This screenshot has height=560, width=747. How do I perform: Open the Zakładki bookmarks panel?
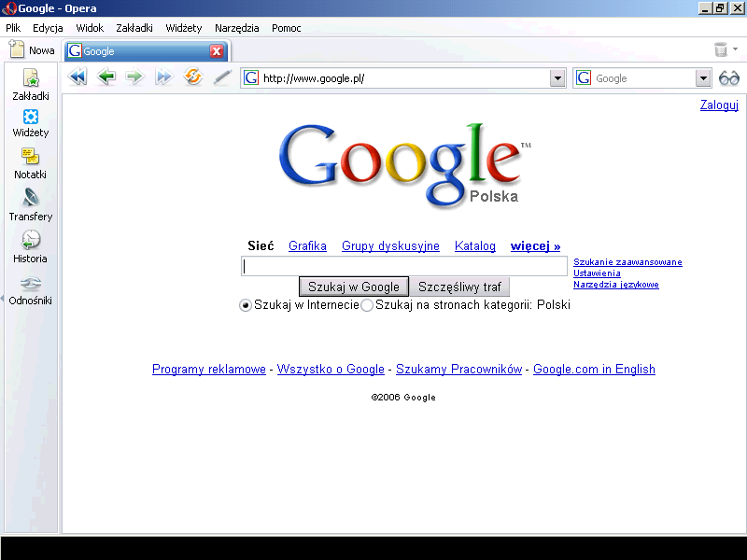pos(31,85)
